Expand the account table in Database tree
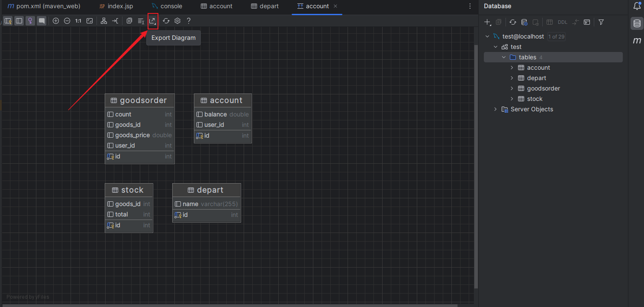 click(x=512, y=68)
